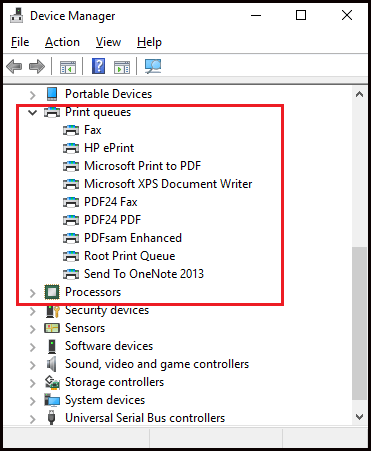Select the Processors chip icon
Screen dimensions: 371x451
[52, 292]
